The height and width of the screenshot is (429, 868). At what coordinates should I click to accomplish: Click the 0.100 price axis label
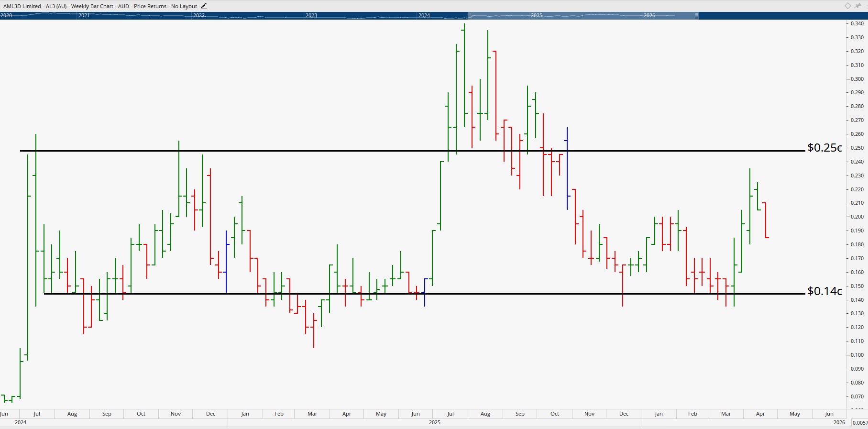pos(857,355)
